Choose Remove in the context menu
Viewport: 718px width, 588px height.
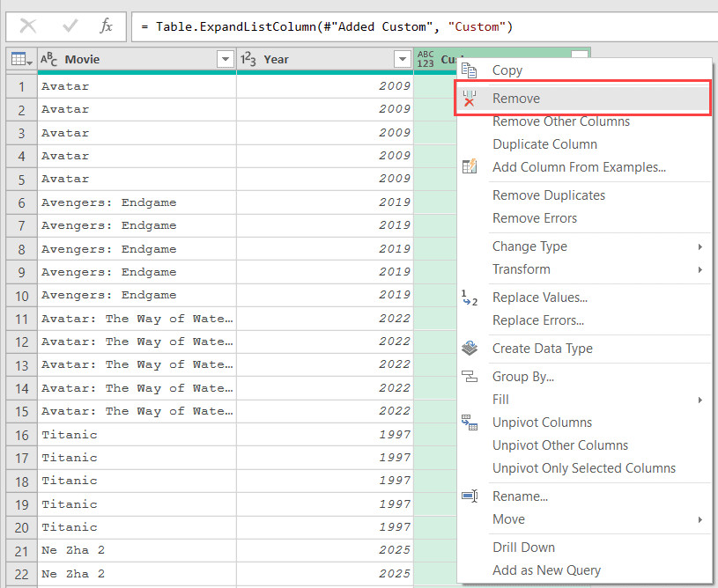tap(516, 99)
